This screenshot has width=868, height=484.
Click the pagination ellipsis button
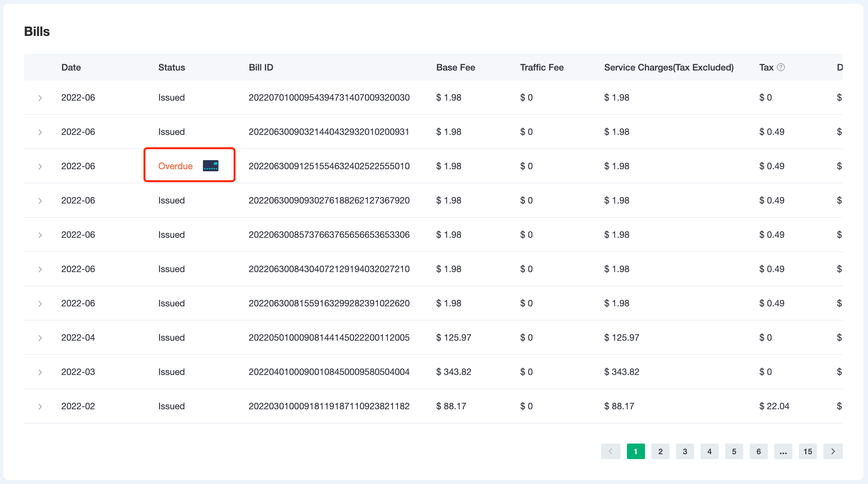point(783,451)
